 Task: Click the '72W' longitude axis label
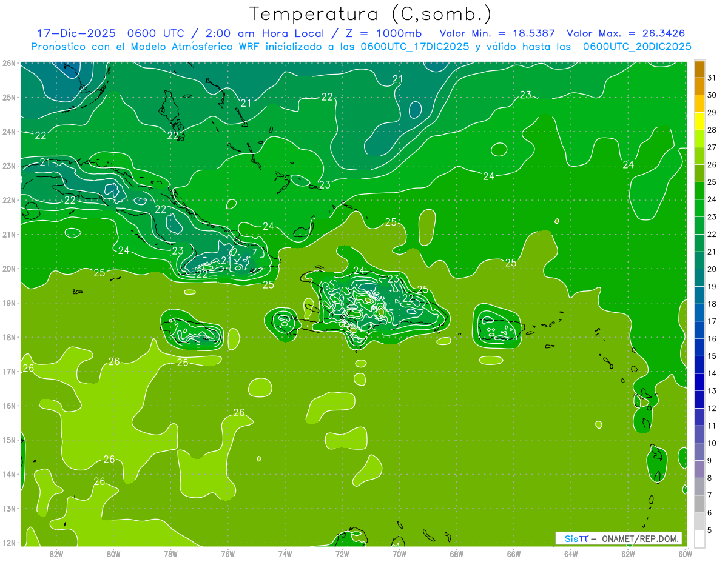(x=342, y=554)
